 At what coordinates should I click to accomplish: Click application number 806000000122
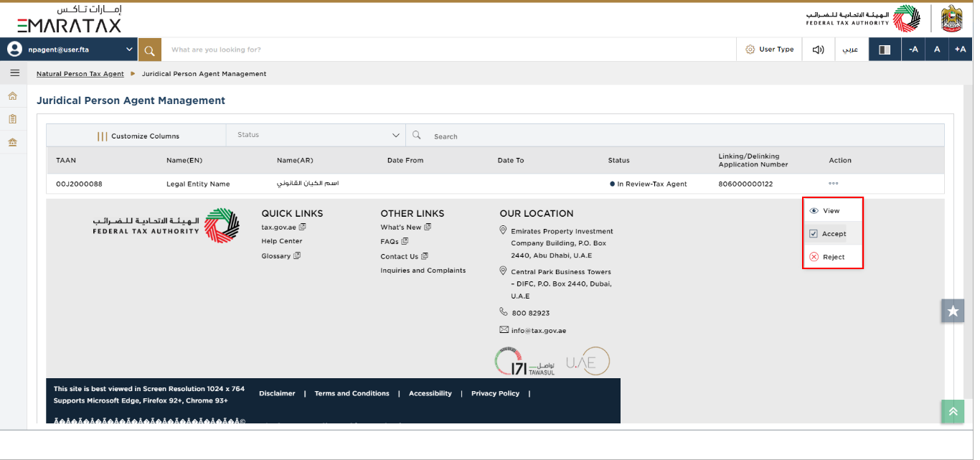click(x=745, y=184)
